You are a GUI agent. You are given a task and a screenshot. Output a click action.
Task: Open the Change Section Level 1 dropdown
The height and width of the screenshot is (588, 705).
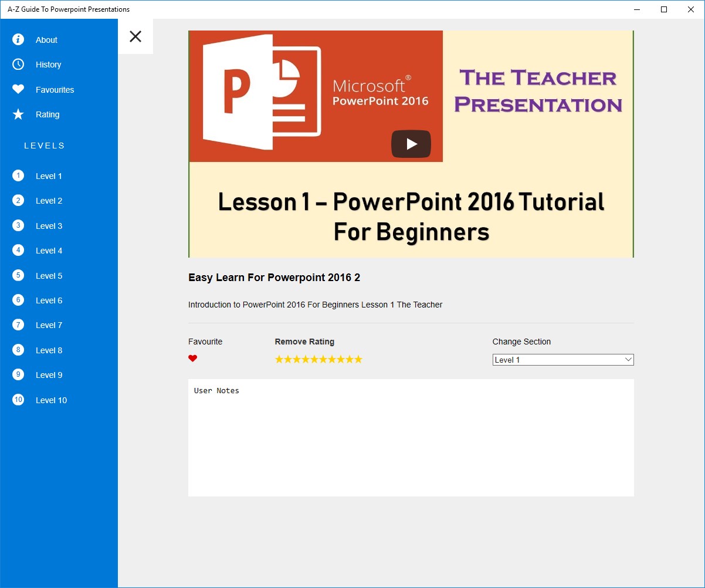563,360
